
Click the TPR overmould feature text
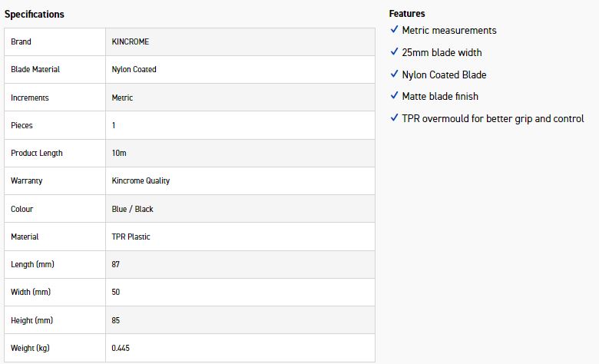(492, 118)
